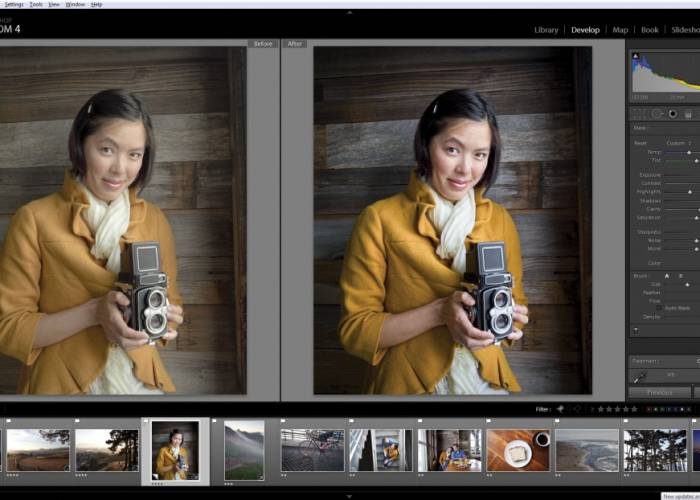Click the Before view label
The width and height of the screenshot is (700, 500).
pos(263,44)
